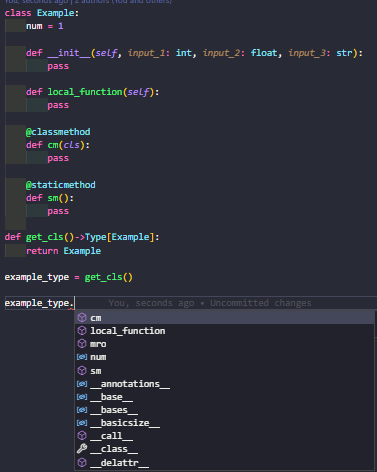This screenshot has height=472, width=377.
Task: Click the 'return Example' statement
Action: [63, 251]
